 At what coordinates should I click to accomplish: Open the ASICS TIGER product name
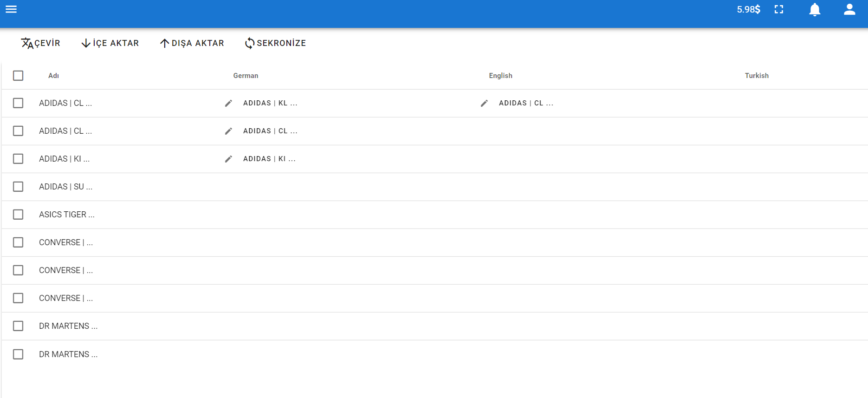(x=67, y=215)
